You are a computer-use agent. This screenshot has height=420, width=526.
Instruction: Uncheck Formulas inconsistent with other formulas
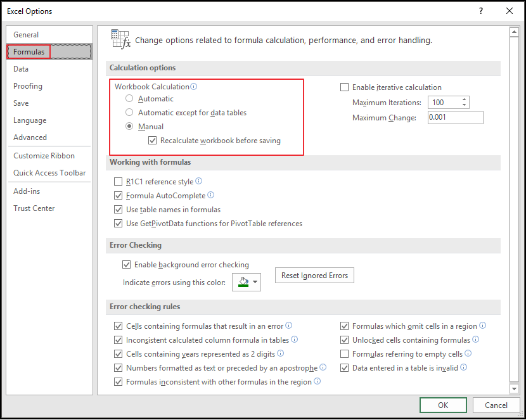click(x=118, y=382)
